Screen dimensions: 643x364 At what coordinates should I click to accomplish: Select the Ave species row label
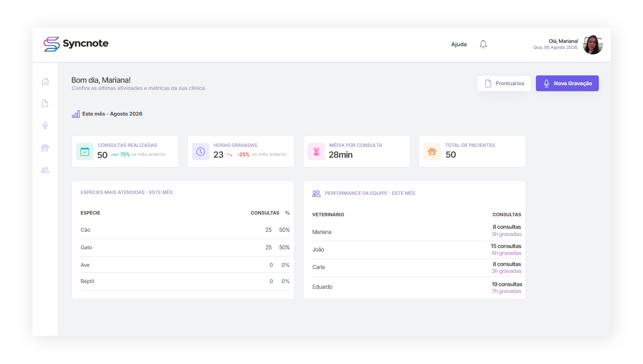point(85,265)
